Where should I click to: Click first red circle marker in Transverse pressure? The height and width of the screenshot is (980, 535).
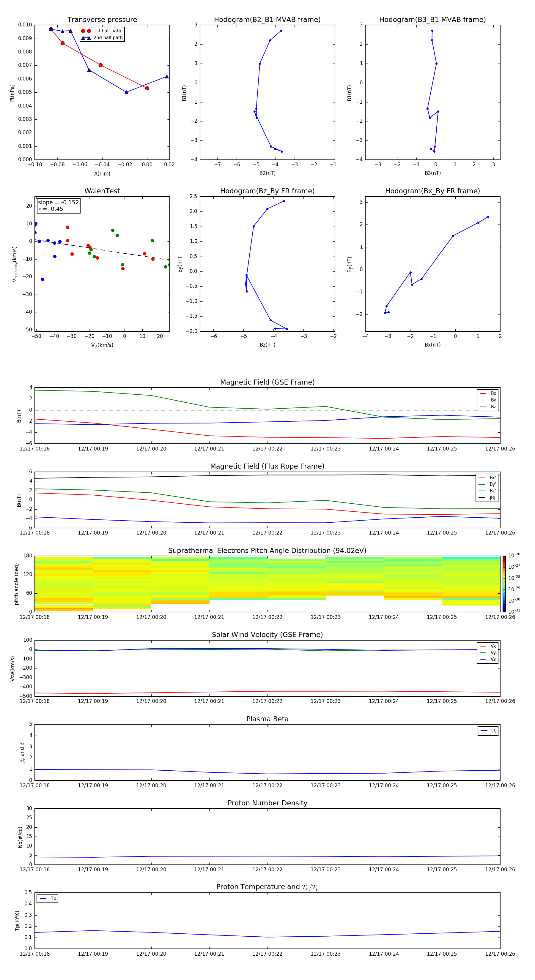[51, 29]
